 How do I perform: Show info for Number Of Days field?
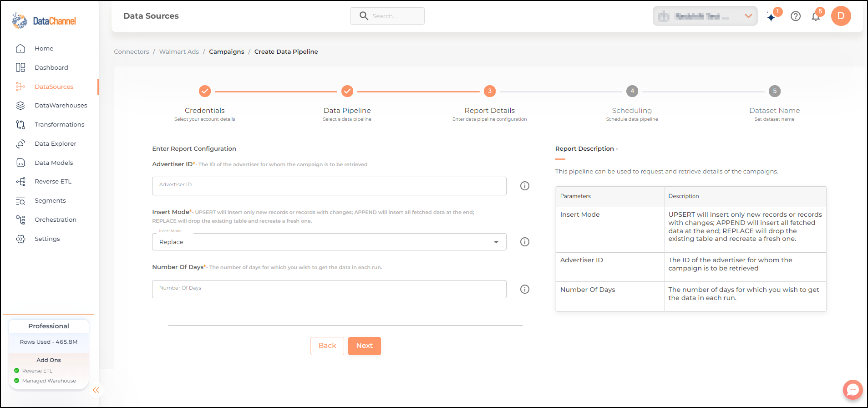(x=525, y=289)
